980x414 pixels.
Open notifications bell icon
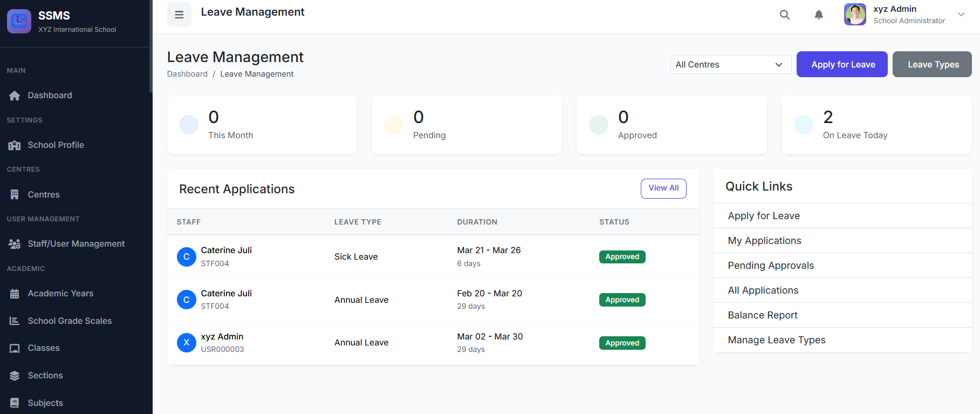[819, 15]
